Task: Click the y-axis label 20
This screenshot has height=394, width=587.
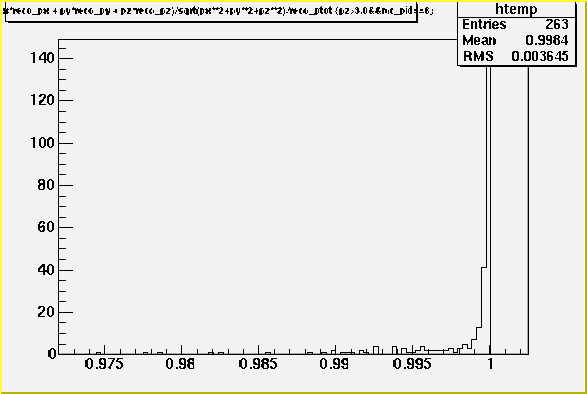Action: (46, 312)
